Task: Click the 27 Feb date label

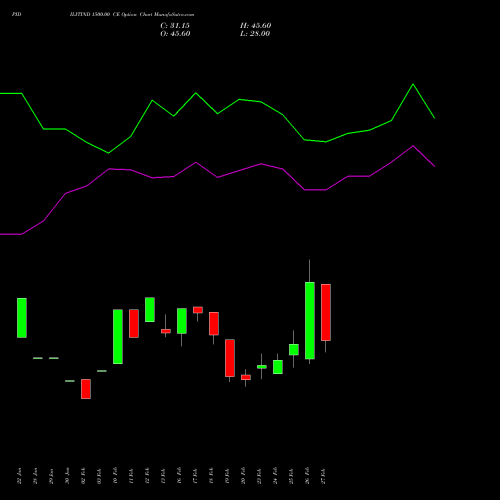Action: point(323,476)
